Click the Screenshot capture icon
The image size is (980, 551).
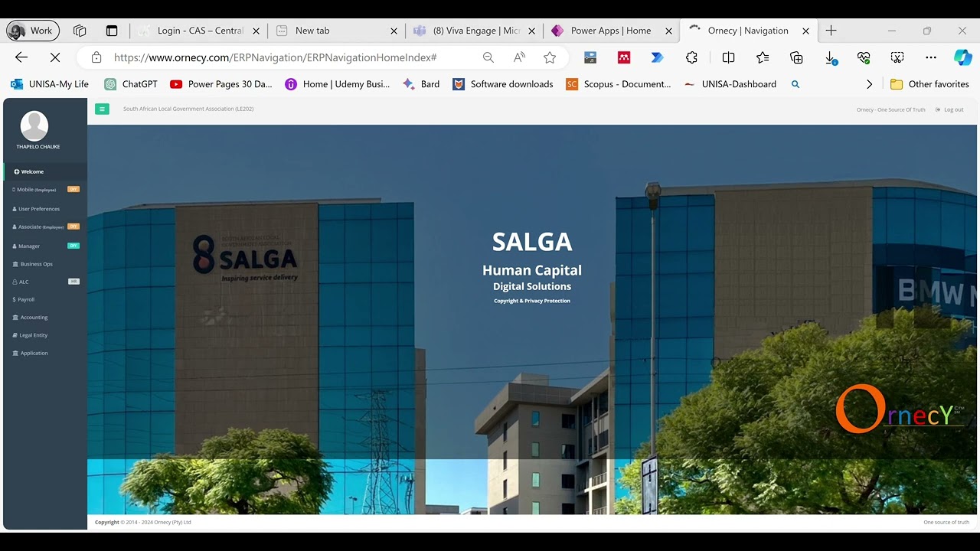897,57
